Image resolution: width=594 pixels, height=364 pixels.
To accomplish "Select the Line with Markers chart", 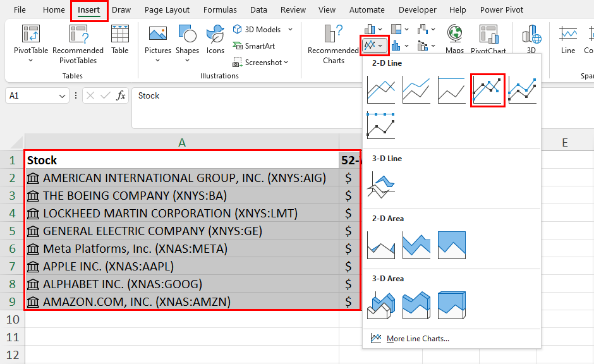I will (x=488, y=90).
